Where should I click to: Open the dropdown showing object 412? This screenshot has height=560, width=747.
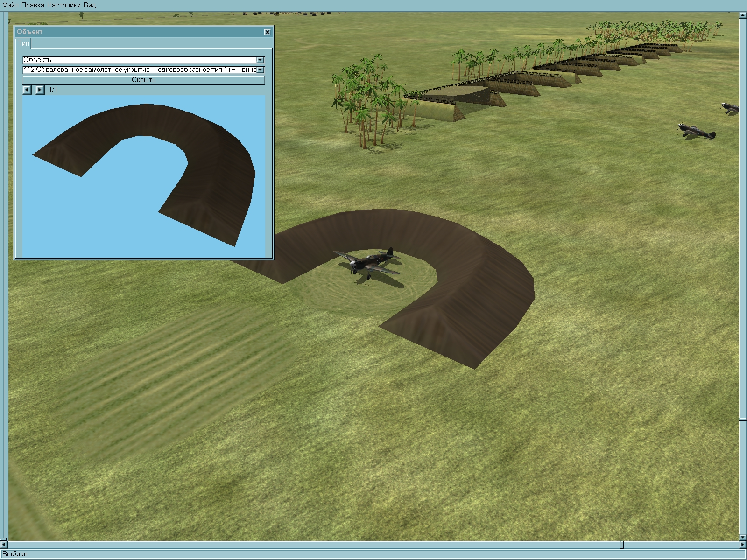coord(260,70)
